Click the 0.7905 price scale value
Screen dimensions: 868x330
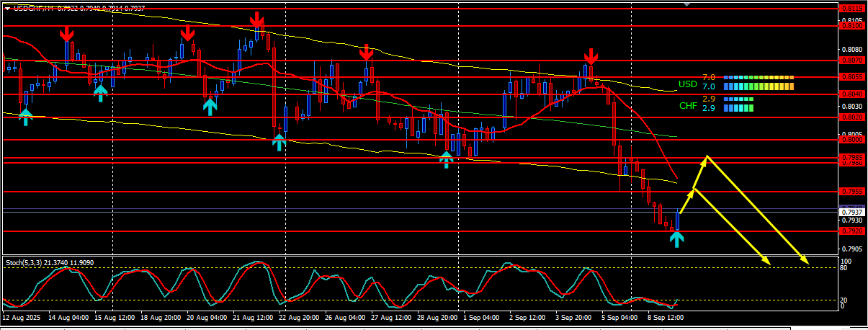coord(852,249)
